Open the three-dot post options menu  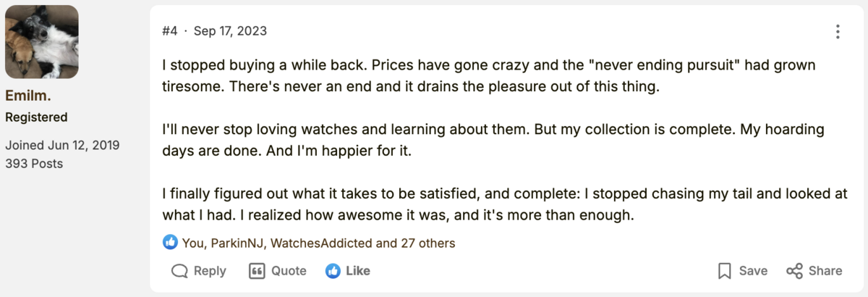click(x=837, y=31)
